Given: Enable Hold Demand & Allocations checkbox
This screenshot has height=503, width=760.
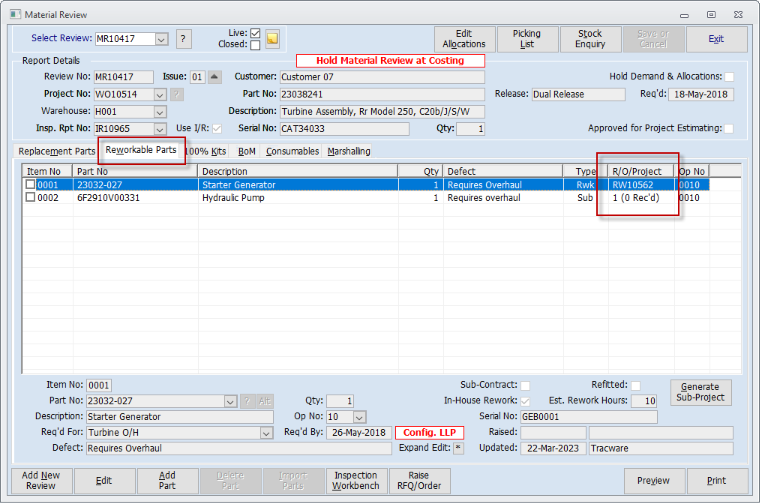Looking at the screenshot, I should [x=729, y=77].
